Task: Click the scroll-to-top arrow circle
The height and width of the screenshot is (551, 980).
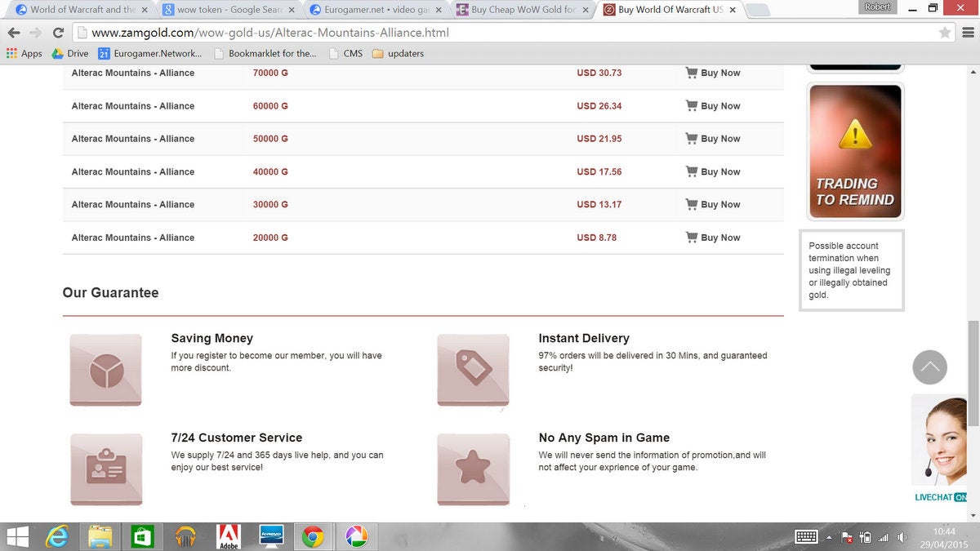Action: point(929,367)
